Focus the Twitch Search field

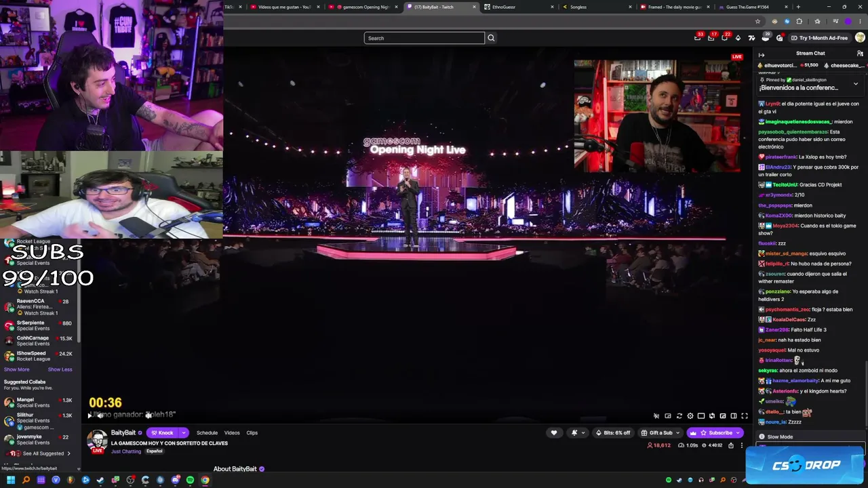click(425, 38)
